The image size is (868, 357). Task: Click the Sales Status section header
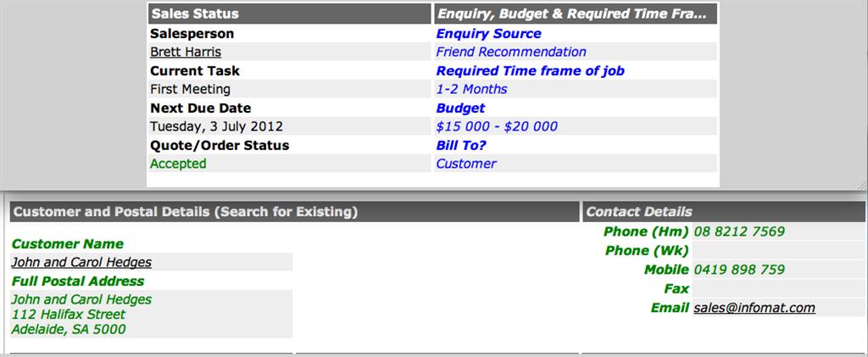pyautogui.click(x=290, y=14)
